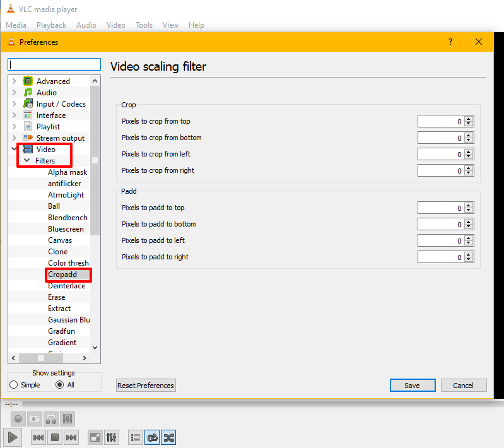504x448 pixels.
Task: Click the tree horizontal scrollbar thumb
Action: pos(41,358)
